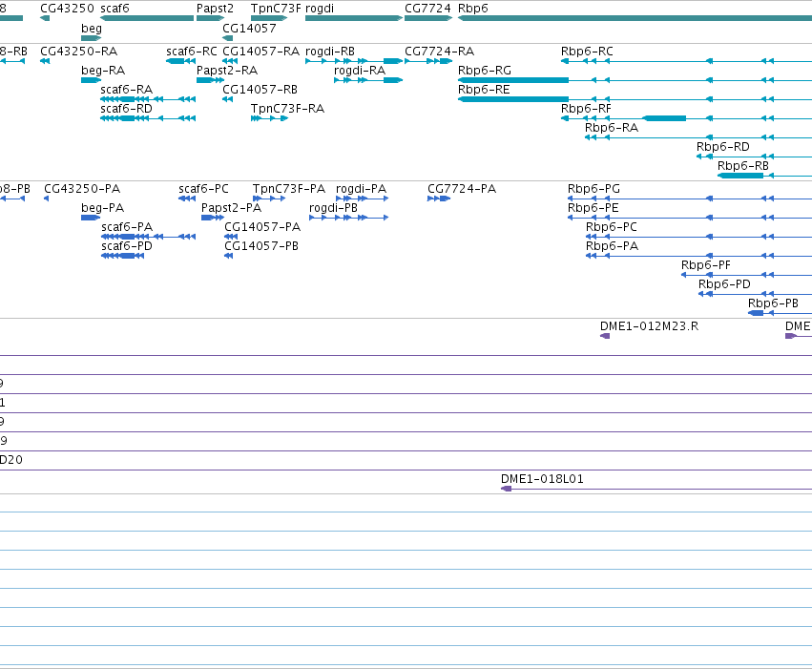
Task: Click the "Rbp6-PB" protein label
Action: pos(773,303)
